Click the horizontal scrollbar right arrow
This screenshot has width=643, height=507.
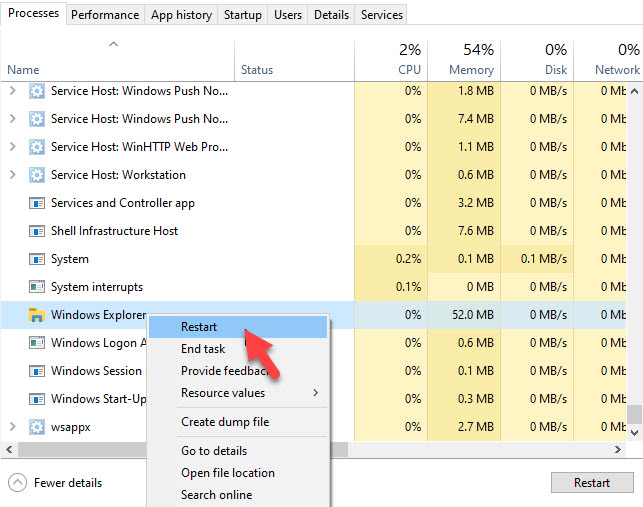618,450
